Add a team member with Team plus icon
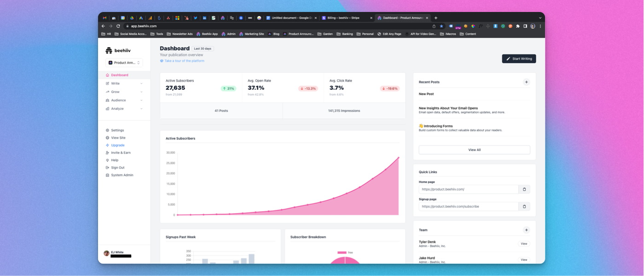 (x=526, y=230)
